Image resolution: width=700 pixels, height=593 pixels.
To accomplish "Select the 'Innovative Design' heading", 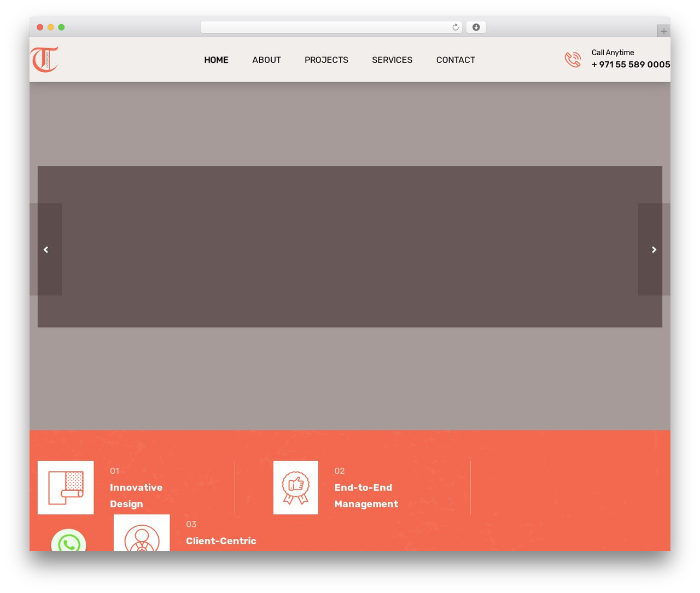I will pos(136,496).
